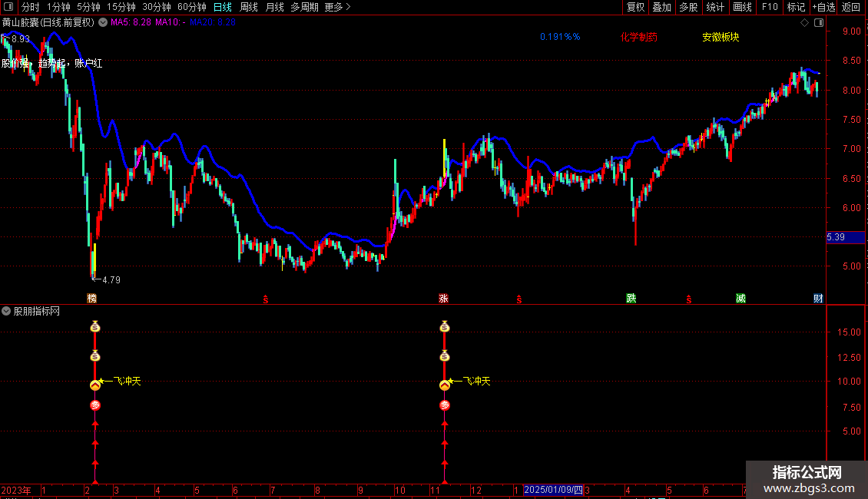The width and height of the screenshot is (868, 499).
Task: Activate the 画线 drawing tool
Action: tap(742, 7)
